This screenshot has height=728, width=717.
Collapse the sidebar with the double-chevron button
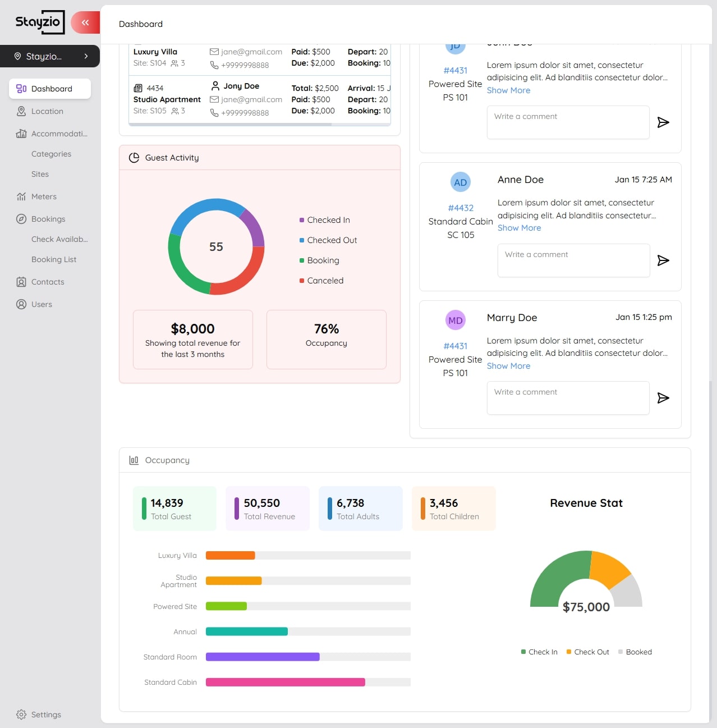[x=85, y=22]
